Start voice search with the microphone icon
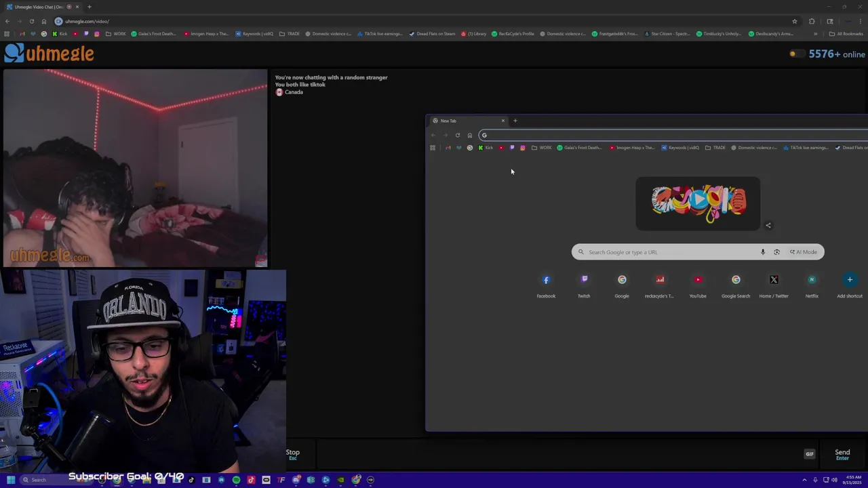The width and height of the screenshot is (868, 488). point(763,252)
